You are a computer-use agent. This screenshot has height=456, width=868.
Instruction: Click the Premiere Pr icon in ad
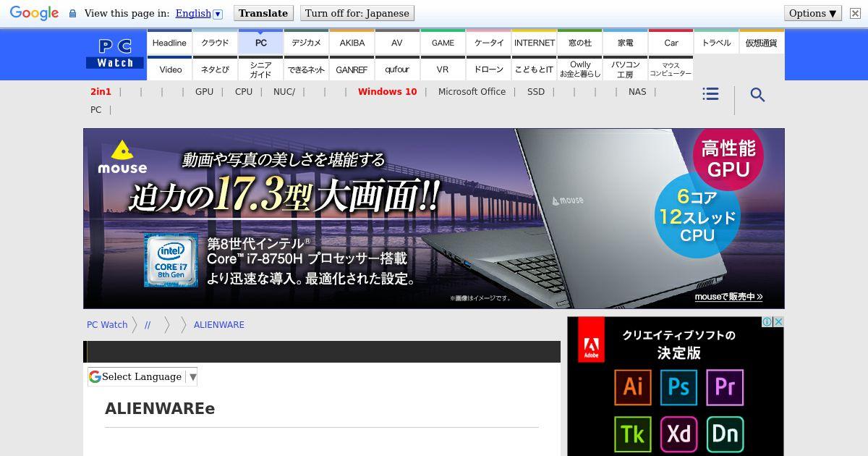[x=725, y=387]
